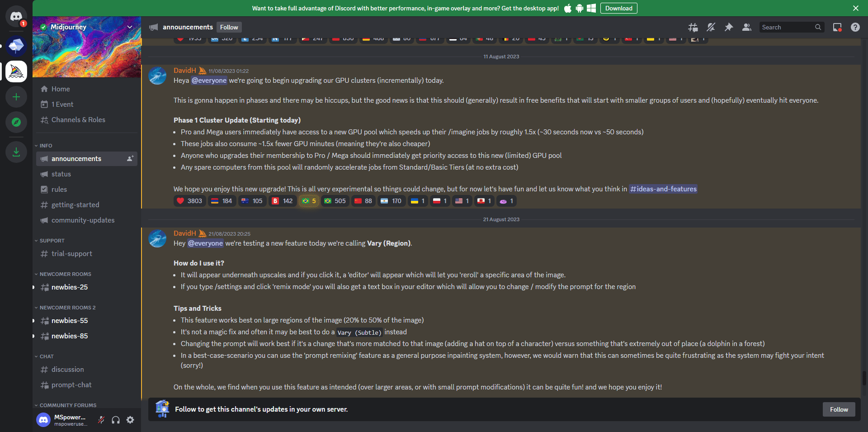Show pinned messages pin icon
Image resolution: width=868 pixels, height=432 pixels.
729,27
